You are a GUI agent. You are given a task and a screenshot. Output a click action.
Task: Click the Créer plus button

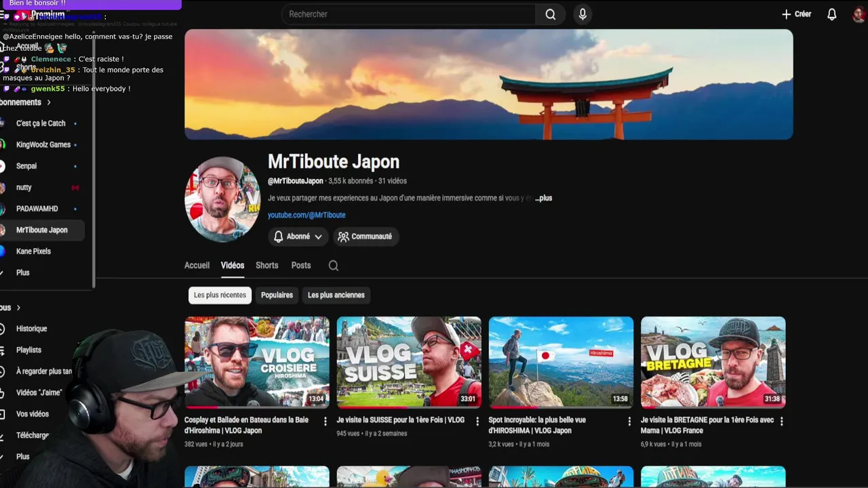pyautogui.click(x=796, y=14)
